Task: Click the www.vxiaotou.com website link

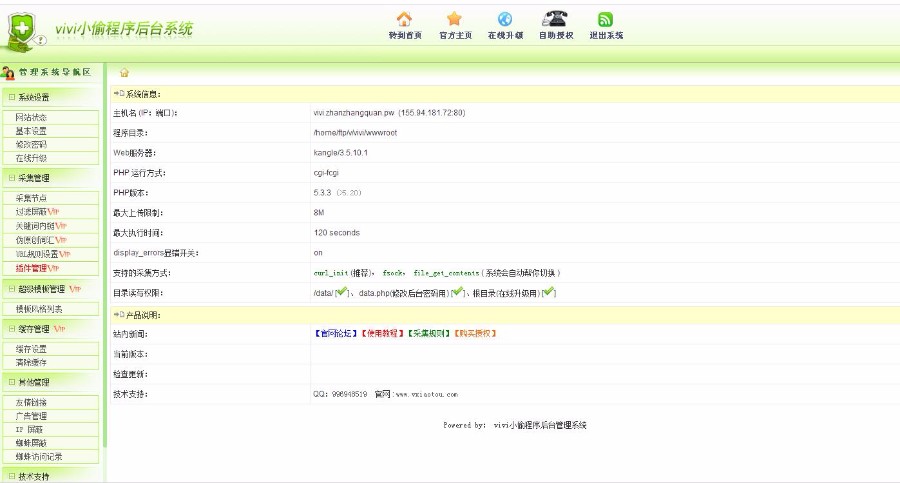Action: click(426, 395)
